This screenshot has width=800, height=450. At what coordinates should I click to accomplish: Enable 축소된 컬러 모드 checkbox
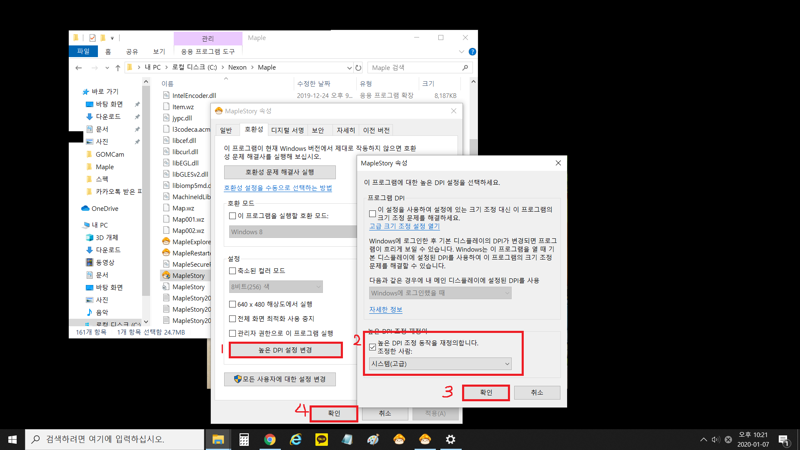coord(233,271)
